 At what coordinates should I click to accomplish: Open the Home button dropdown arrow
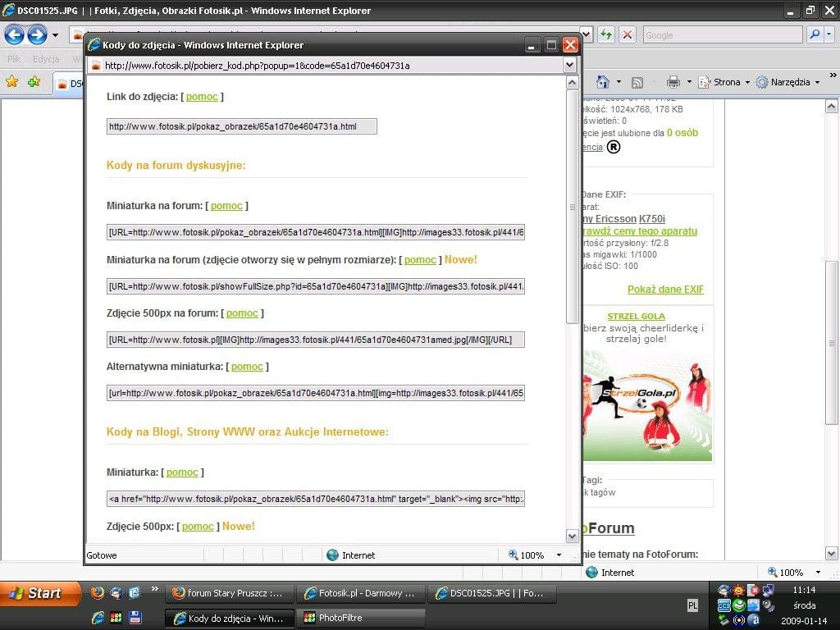pyautogui.click(x=619, y=82)
